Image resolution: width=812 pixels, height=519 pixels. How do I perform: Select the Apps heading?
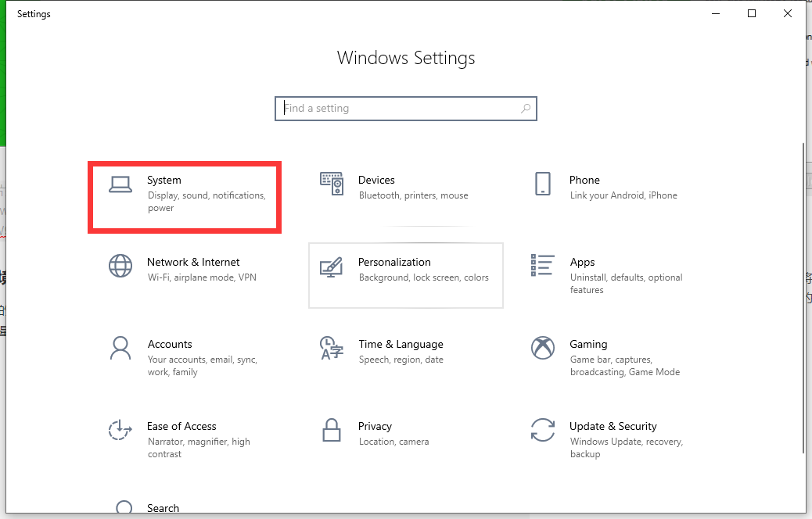pos(583,263)
